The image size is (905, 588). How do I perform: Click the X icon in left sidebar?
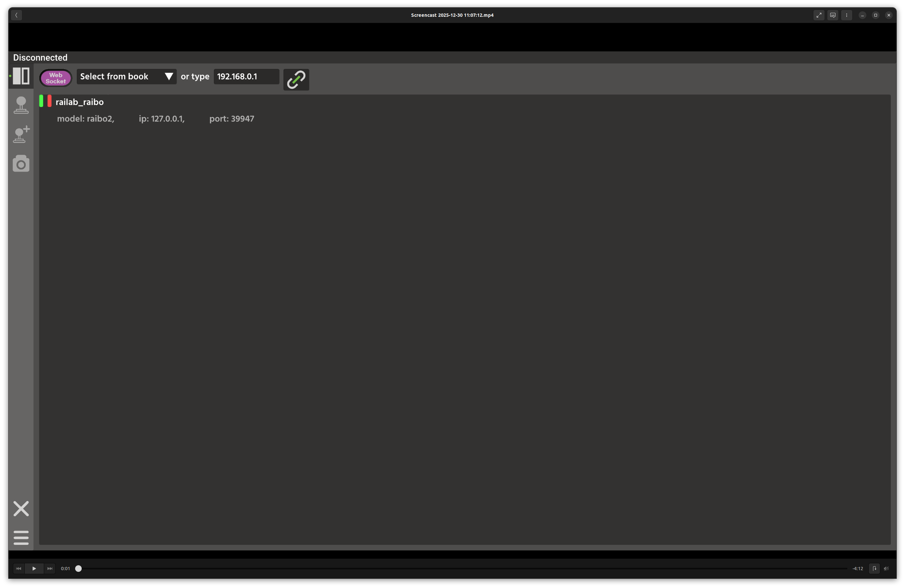click(21, 509)
